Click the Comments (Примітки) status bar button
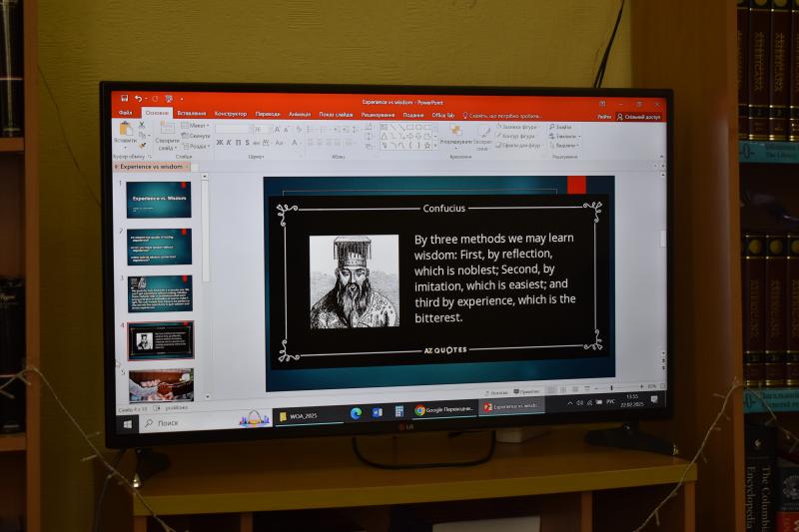This screenshot has width=799, height=532. 526,392
